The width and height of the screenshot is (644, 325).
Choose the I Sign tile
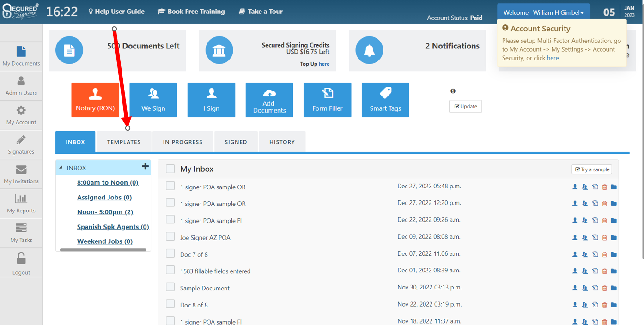click(x=212, y=100)
